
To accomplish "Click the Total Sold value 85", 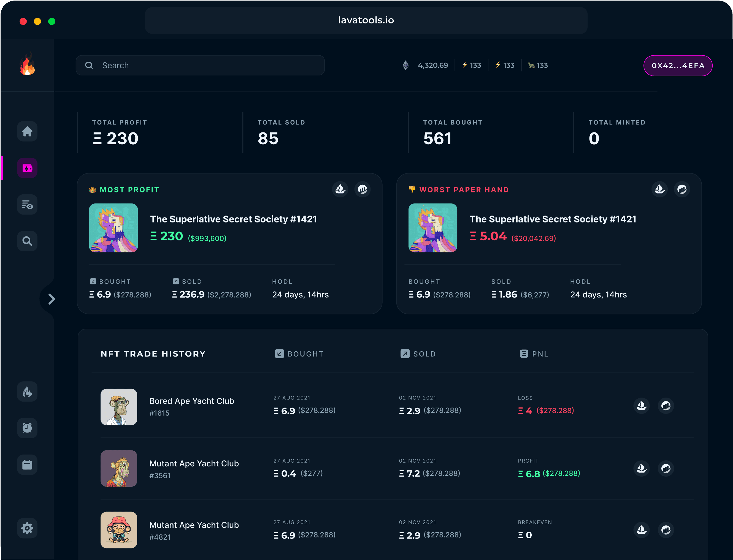I will [x=268, y=138].
